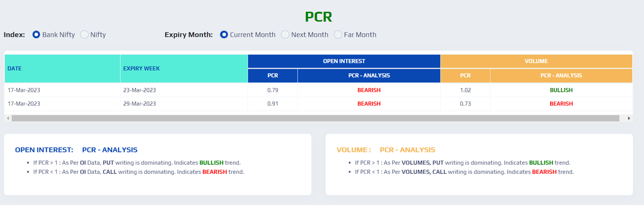Click the Index: label

[14, 35]
